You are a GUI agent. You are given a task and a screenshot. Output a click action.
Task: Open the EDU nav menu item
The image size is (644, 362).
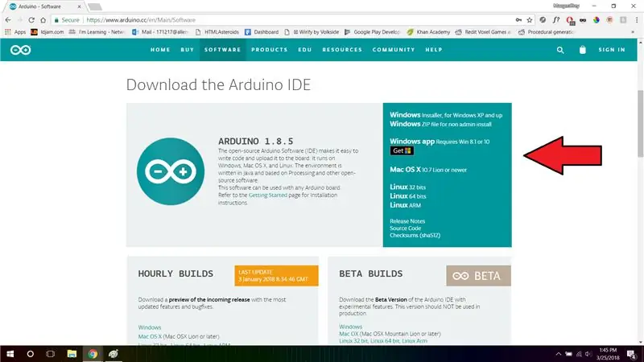click(x=305, y=50)
